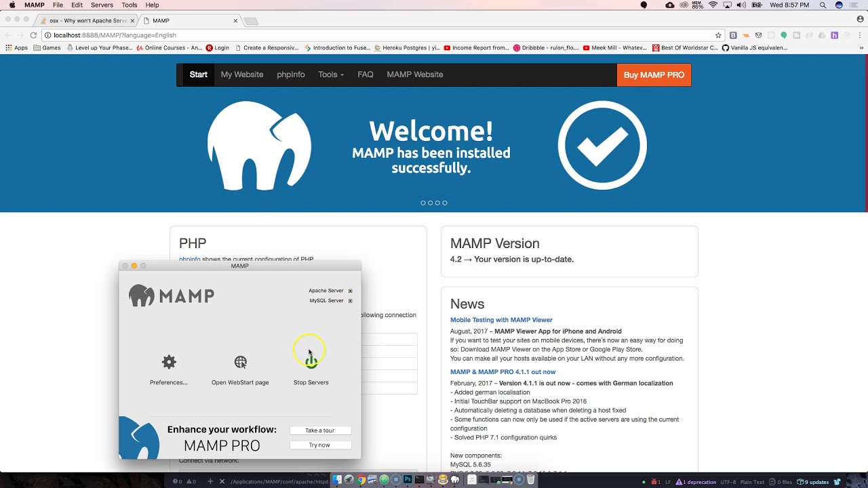
Task: Click the Bootstrap B extension icon
Action: click(733, 35)
